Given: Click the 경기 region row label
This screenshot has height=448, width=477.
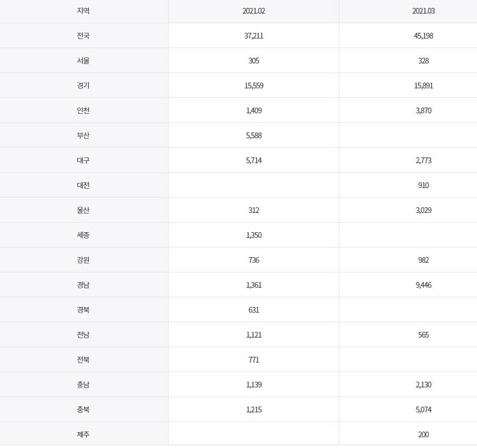Looking at the screenshot, I should click(83, 86).
